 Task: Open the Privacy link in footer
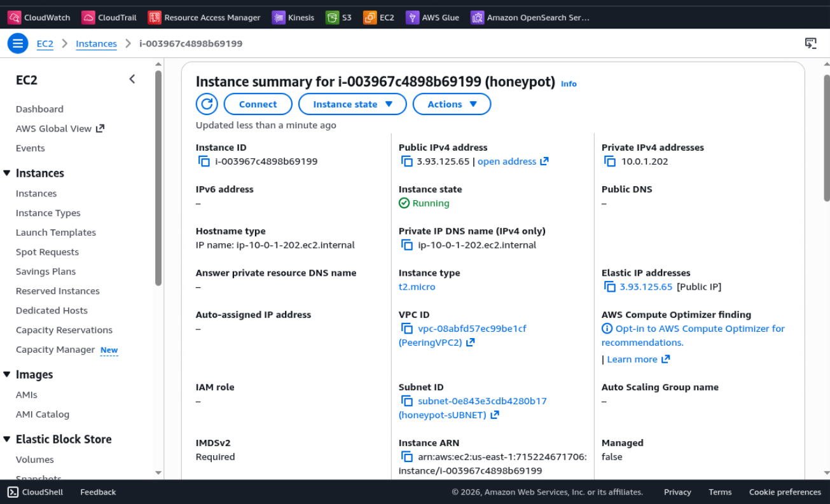point(677,492)
